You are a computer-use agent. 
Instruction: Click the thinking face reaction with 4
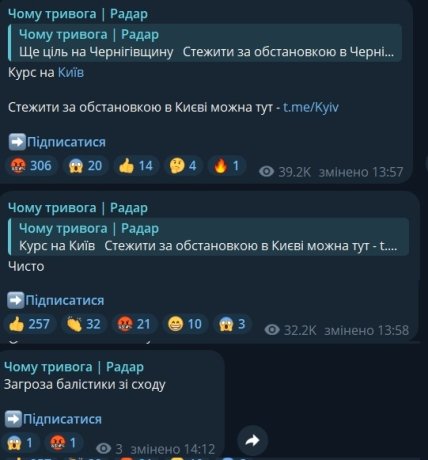click(x=183, y=166)
